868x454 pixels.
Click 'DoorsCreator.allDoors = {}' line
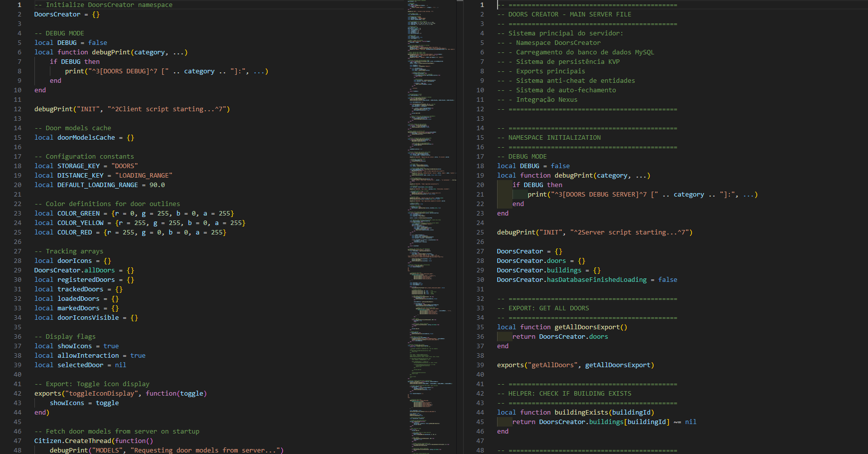click(x=84, y=270)
